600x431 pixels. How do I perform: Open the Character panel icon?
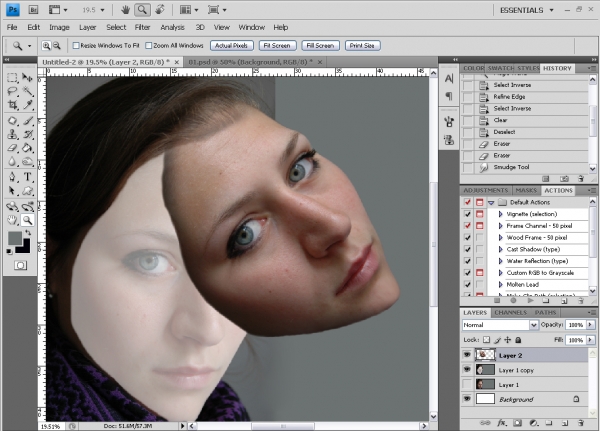point(449,78)
